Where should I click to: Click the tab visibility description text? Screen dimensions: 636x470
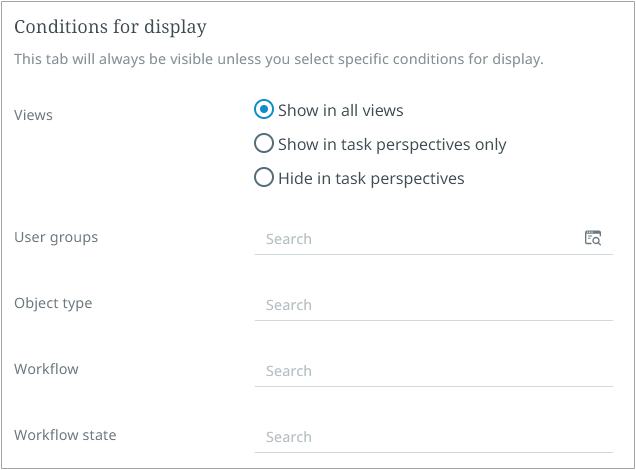pyautogui.click(x=278, y=59)
